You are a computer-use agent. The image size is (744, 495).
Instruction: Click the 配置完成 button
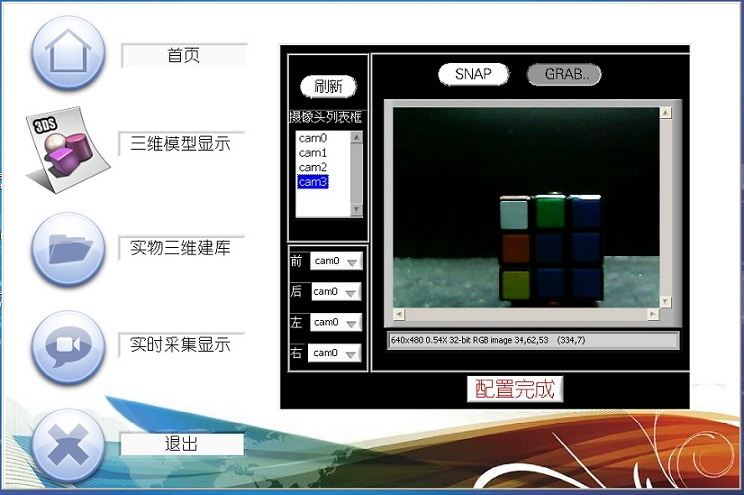click(515, 389)
